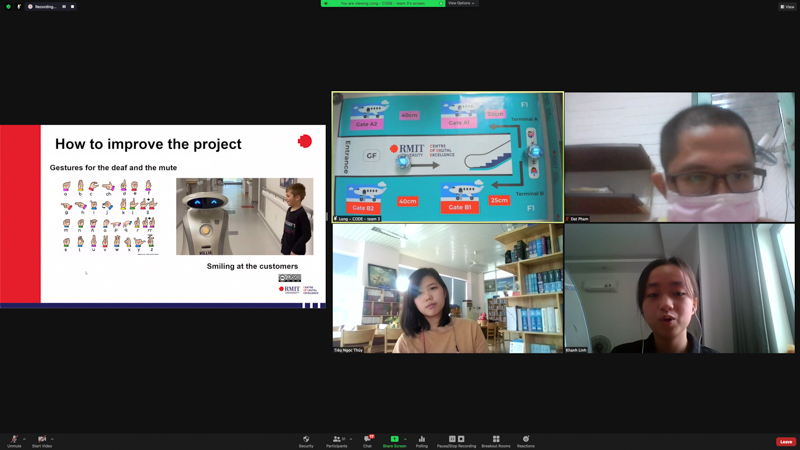The image size is (800, 450).
Task: Open the Security options
Action: 306,440
